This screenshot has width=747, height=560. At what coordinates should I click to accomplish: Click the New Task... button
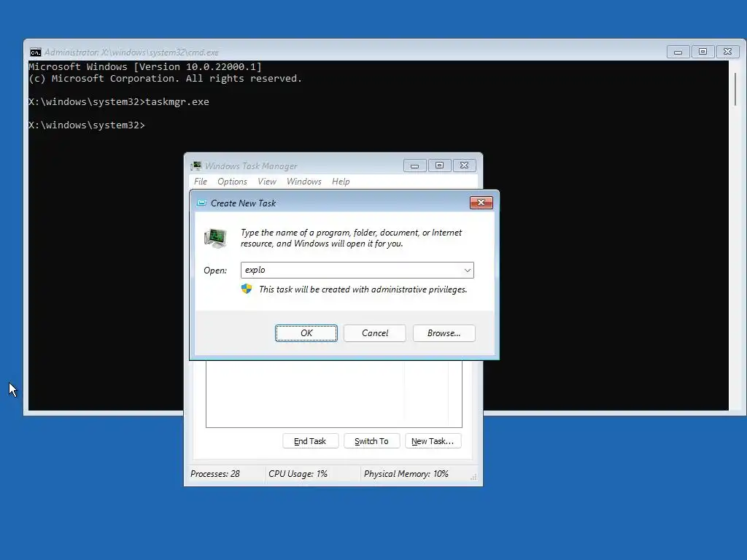tap(433, 441)
